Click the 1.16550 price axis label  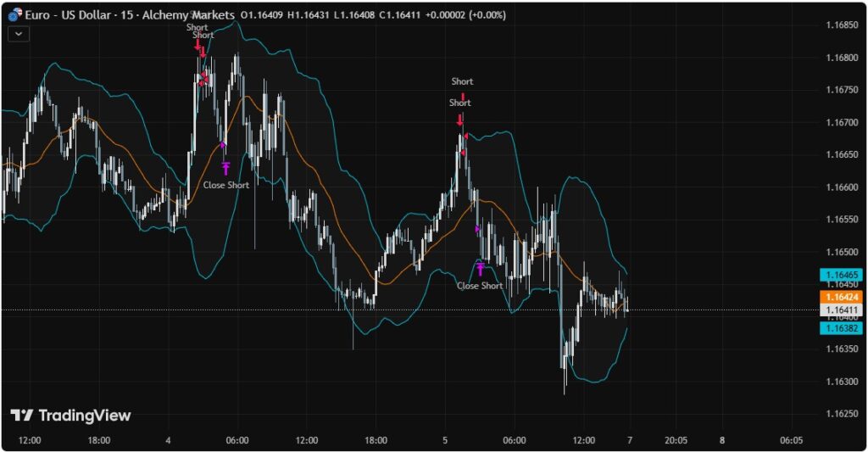click(x=842, y=220)
